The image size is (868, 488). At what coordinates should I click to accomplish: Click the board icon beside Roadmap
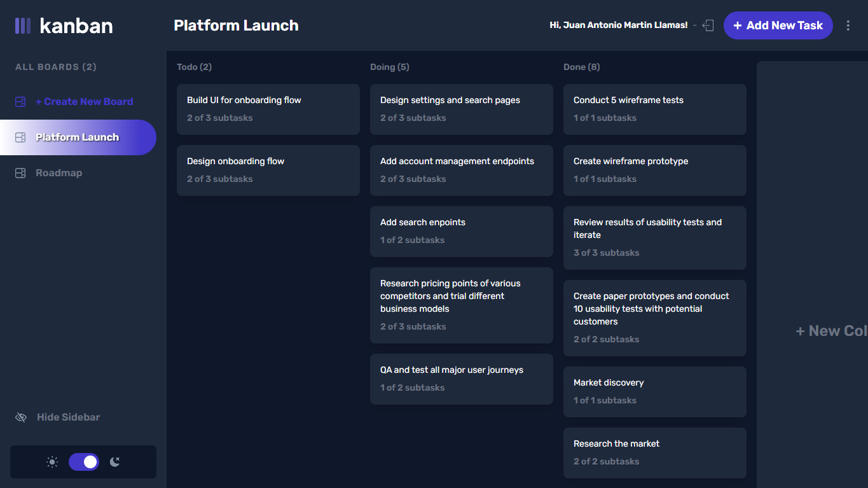(20, 172)
